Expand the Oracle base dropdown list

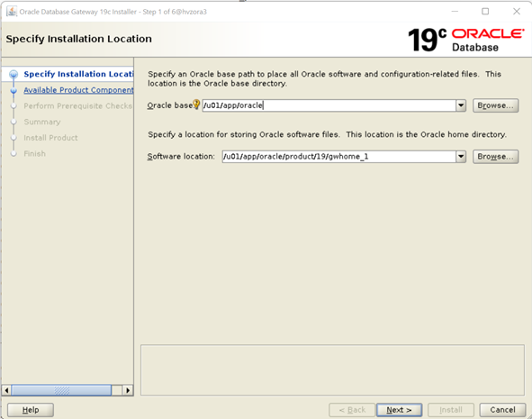pos(461,105)
